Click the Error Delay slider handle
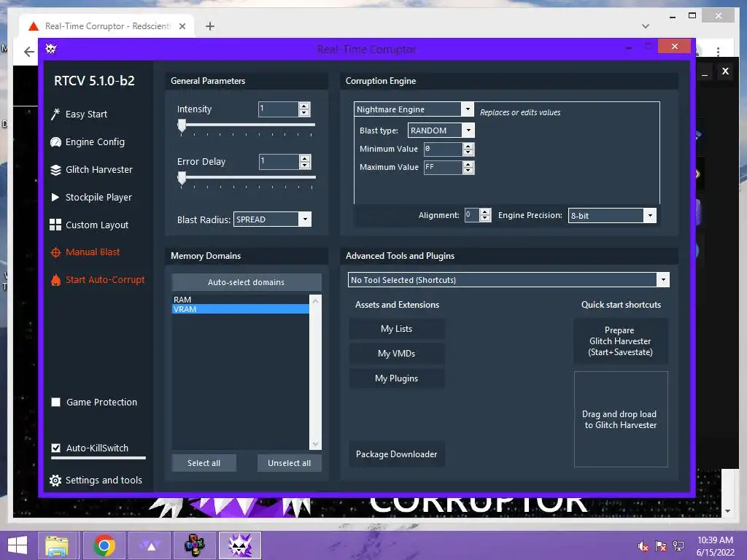The image size is (747, 560). click(x=182, y=178)
